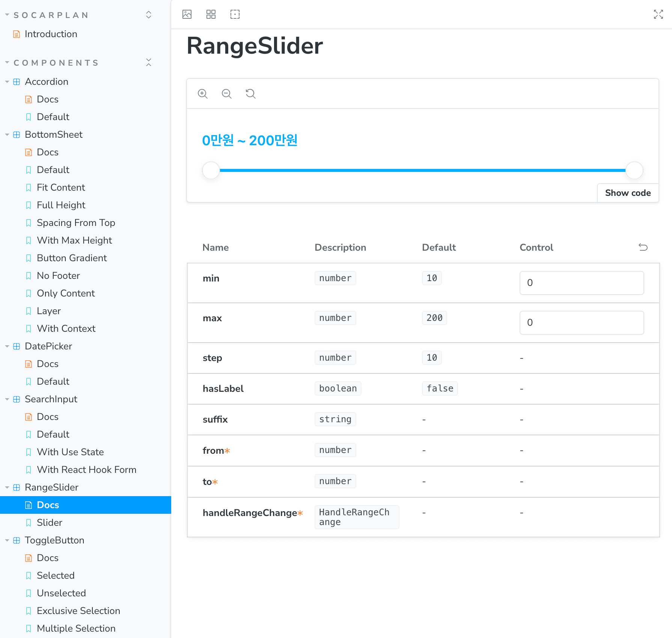Reset zoom with the circular magnifier icon
Viewport: 672px width, 638px height.
coord(251,93)
